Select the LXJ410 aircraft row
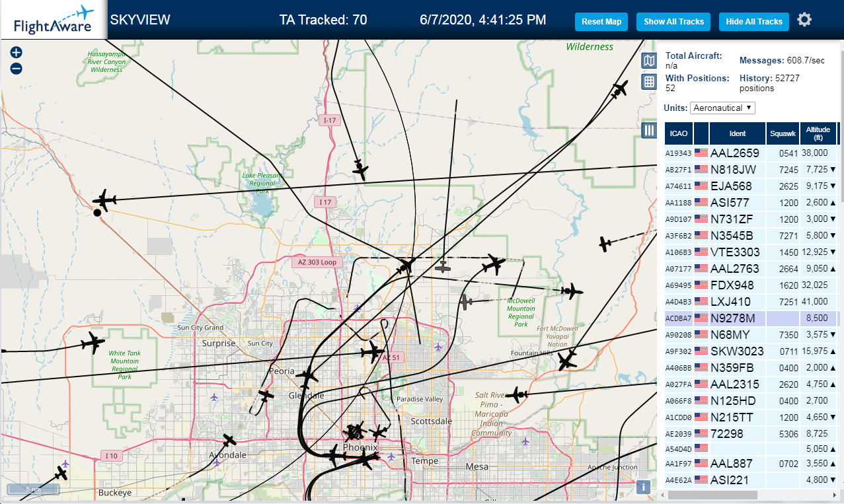This screenshot has height=504, width=844. click(751, 302)
